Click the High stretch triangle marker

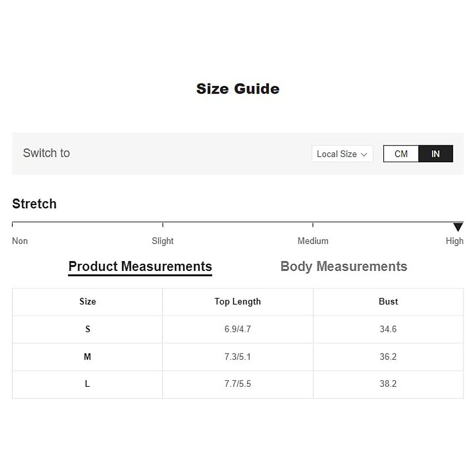(458, 227)
